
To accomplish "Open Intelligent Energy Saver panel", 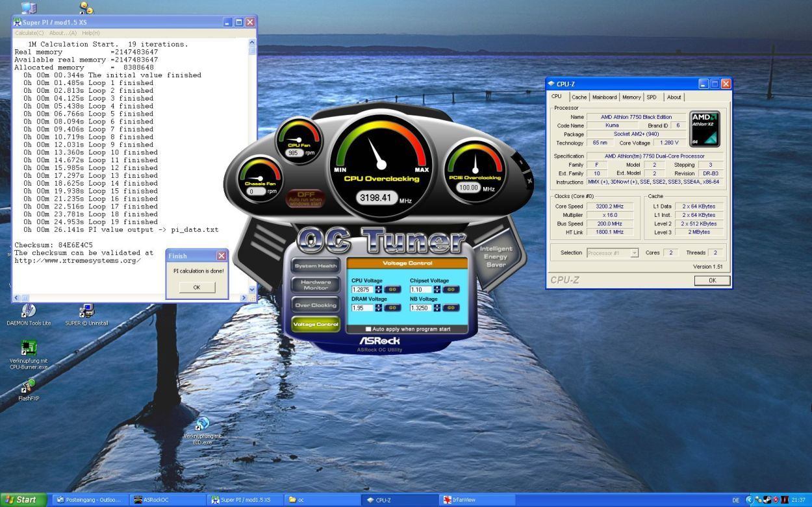I will [x=496, y=256].
